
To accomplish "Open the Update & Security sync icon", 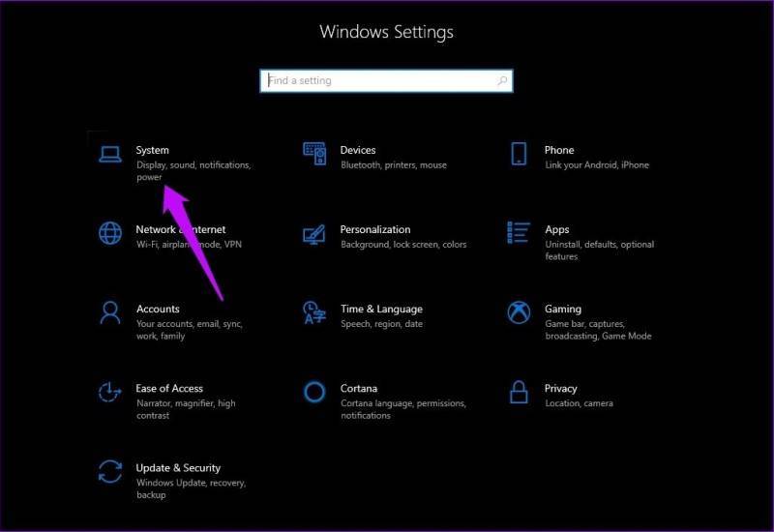I will click(110, 472).
